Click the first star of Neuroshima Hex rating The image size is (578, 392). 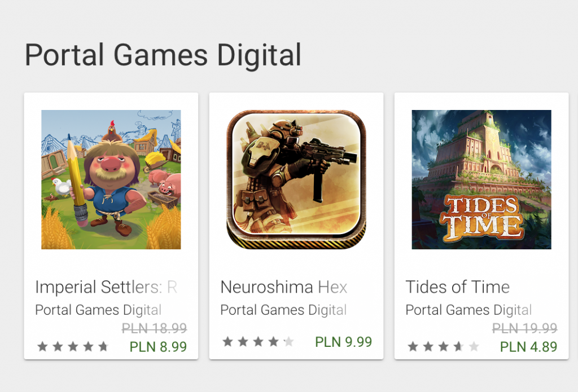click(x=227, y=341)
